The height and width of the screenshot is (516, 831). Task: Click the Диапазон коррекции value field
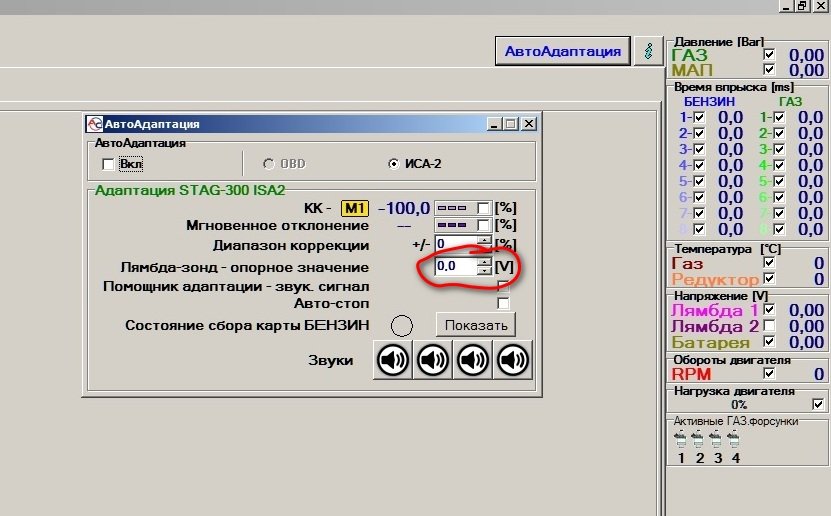[456, 244]
